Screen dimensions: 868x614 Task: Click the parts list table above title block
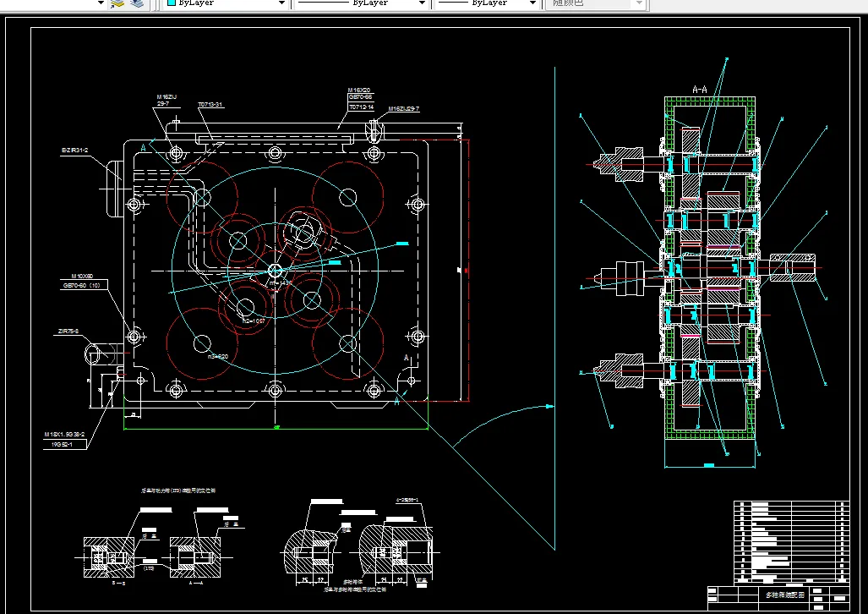point(792,542)
